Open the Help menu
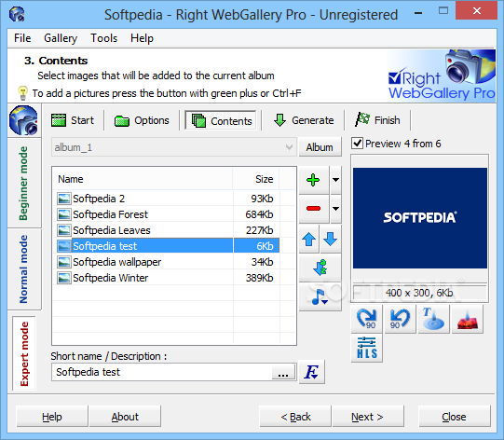This screenshot has width=504, height=440. pos(142,38)
